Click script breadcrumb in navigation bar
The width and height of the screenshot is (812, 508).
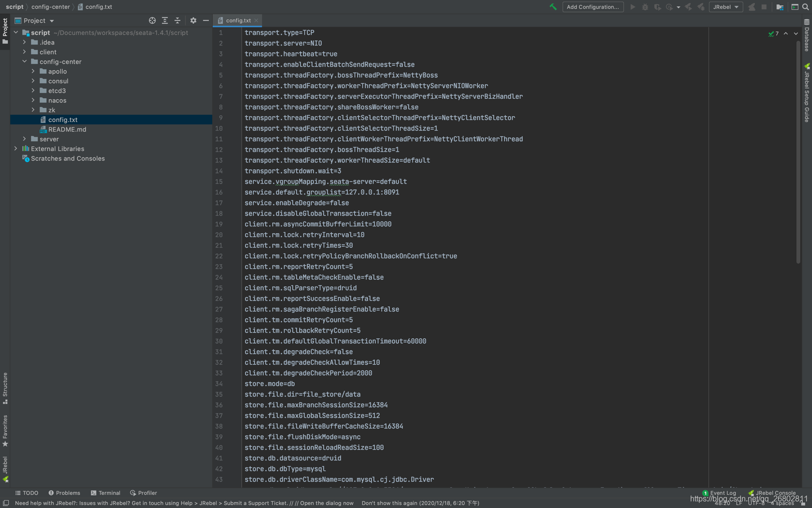(14, 7)
